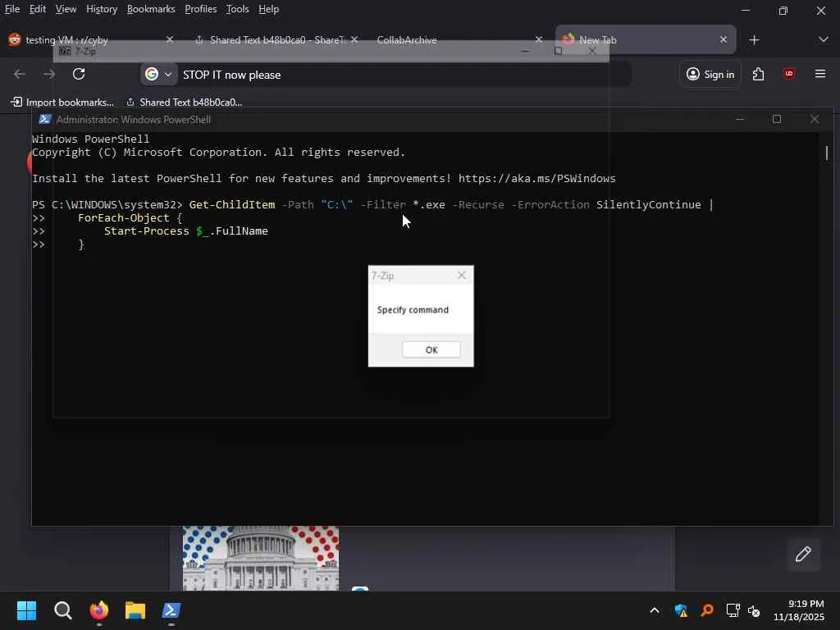
Task: Show hidden system tray icons
Action: click(654, 610)
